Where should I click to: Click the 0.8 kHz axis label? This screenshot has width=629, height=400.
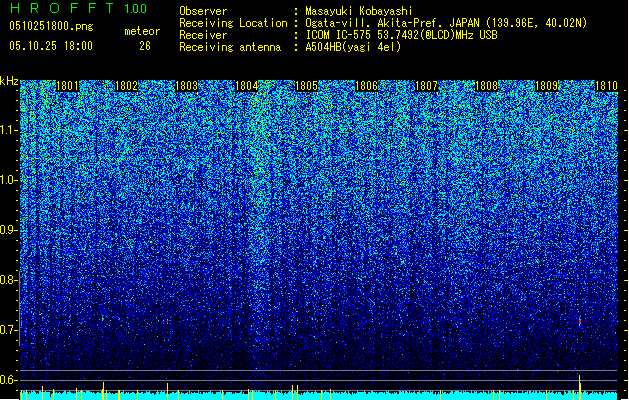tap(8, 280)
